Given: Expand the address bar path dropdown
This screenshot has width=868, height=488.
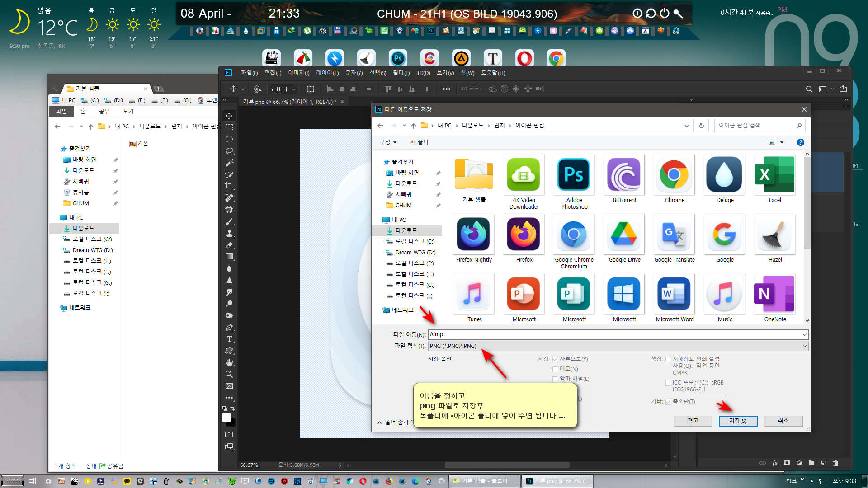Looking at the screenshot, I should (x=686, y=126).
